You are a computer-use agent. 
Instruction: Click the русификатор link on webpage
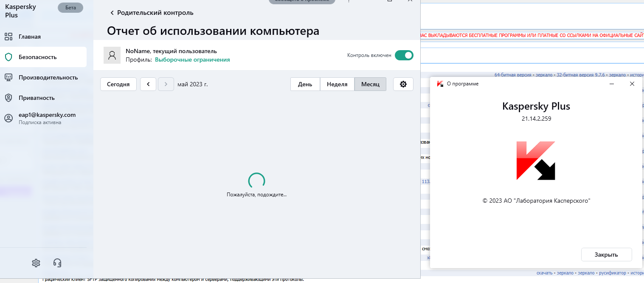[x=613, y=273]
